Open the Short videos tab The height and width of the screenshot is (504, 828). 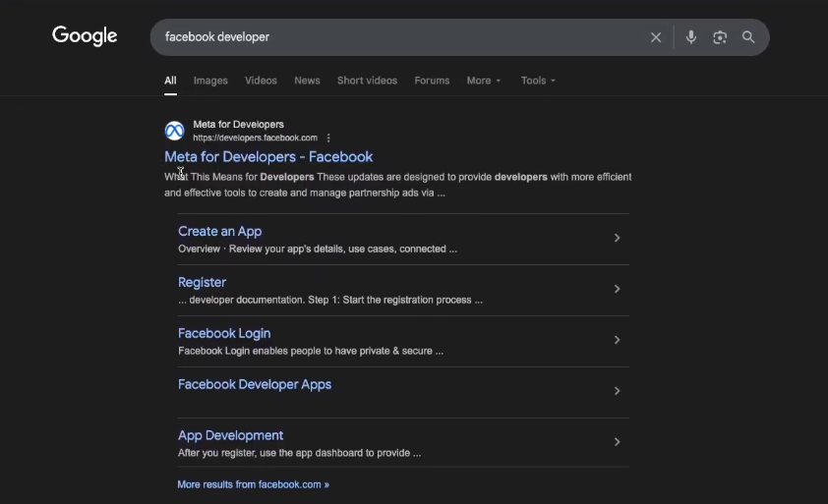(367, 81)
